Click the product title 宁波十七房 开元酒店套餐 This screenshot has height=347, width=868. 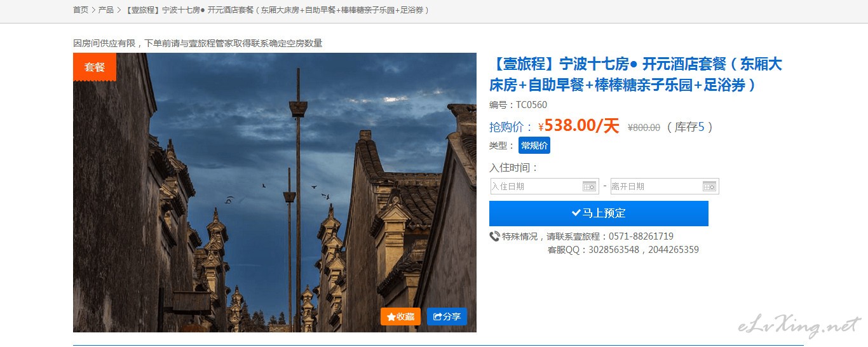(635, 74)
